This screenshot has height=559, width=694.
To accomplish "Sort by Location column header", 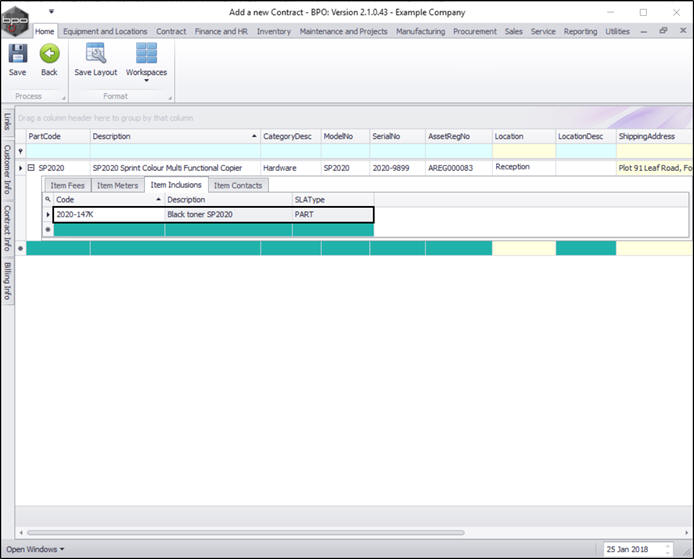I will coord(524,136).
